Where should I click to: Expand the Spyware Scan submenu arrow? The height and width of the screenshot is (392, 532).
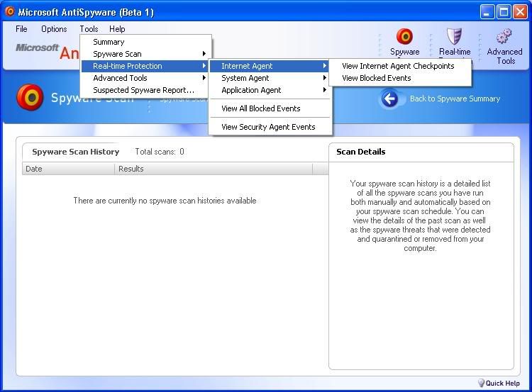pyautogui.click(x=204, y=54)
